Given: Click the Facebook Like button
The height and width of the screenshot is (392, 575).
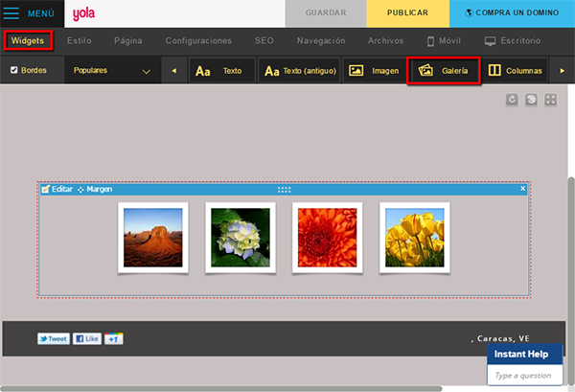Looking at the screenshot, I should 87,338.
